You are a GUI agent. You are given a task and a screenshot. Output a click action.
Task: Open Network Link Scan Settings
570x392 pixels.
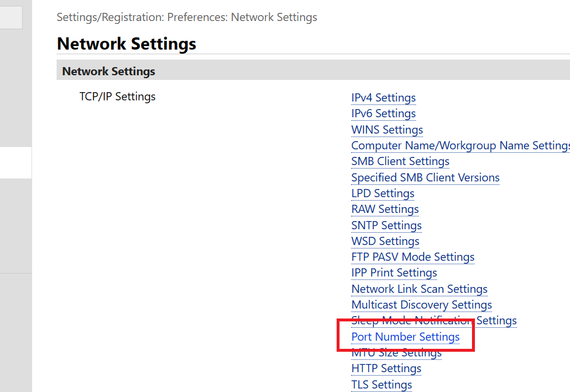coord(419,289)
